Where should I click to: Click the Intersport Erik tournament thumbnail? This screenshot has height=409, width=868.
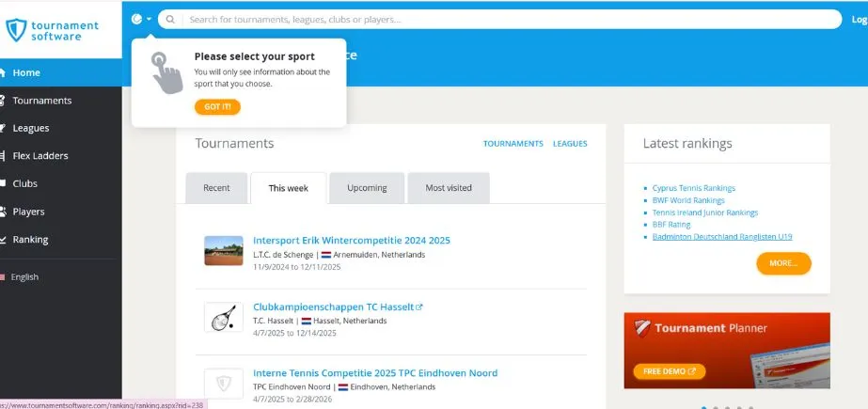(224, 251)
